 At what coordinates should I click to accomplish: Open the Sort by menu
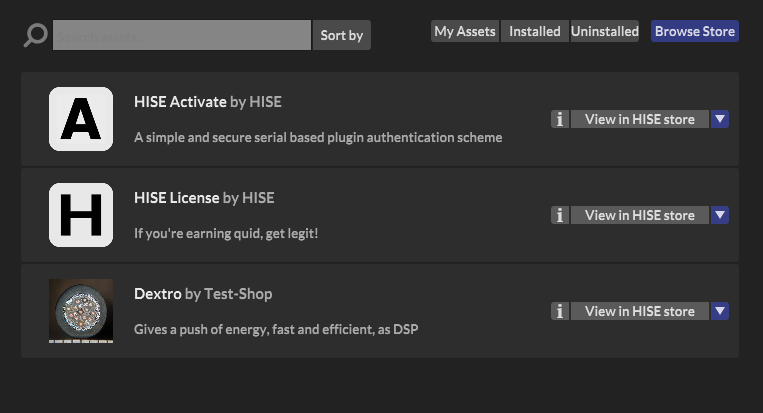pyautogui.click(x=341, y=35)
